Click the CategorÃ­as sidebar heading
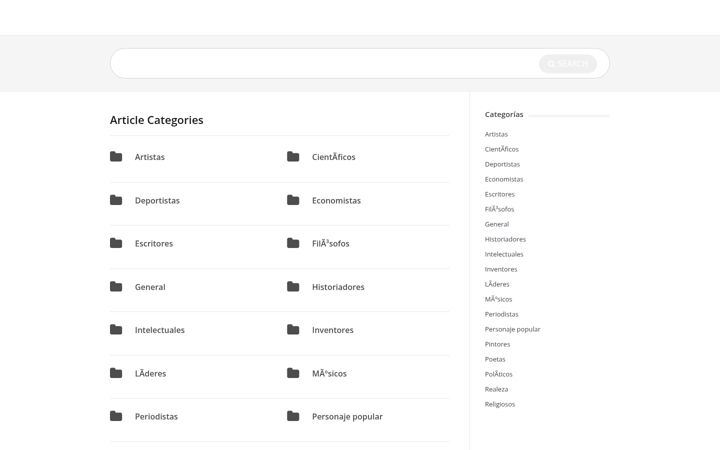Screen dimensions: 720x450 (x=504, y=114)
